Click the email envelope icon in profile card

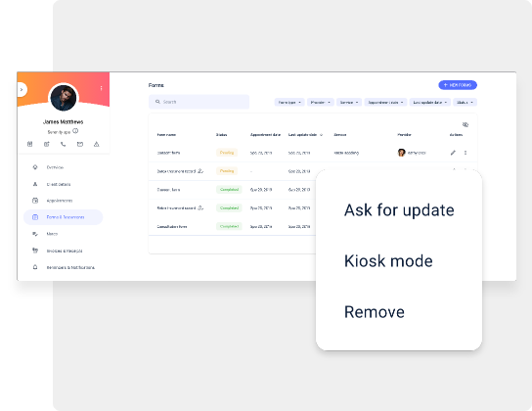point(80,144)
